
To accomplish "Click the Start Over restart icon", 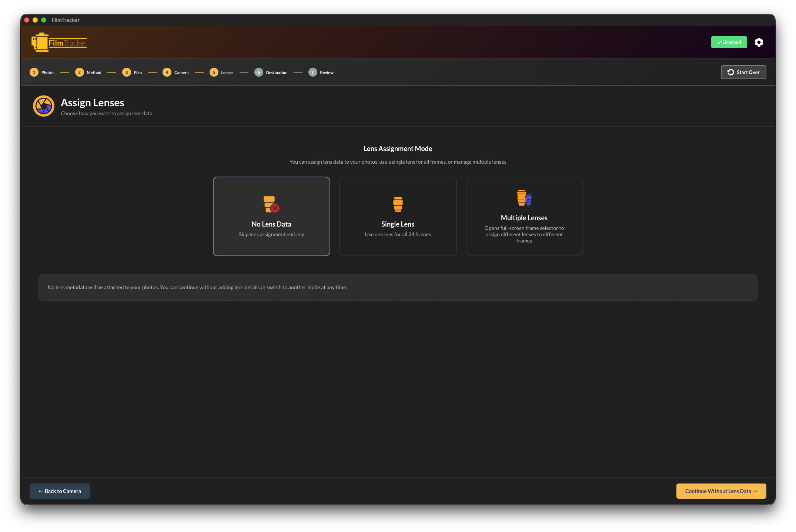I will pos(731,72).
